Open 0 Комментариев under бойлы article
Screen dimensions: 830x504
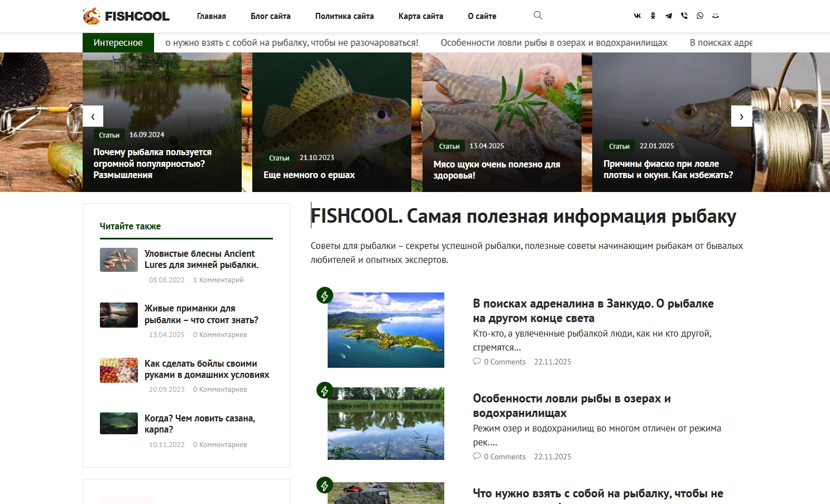[220, 390]
